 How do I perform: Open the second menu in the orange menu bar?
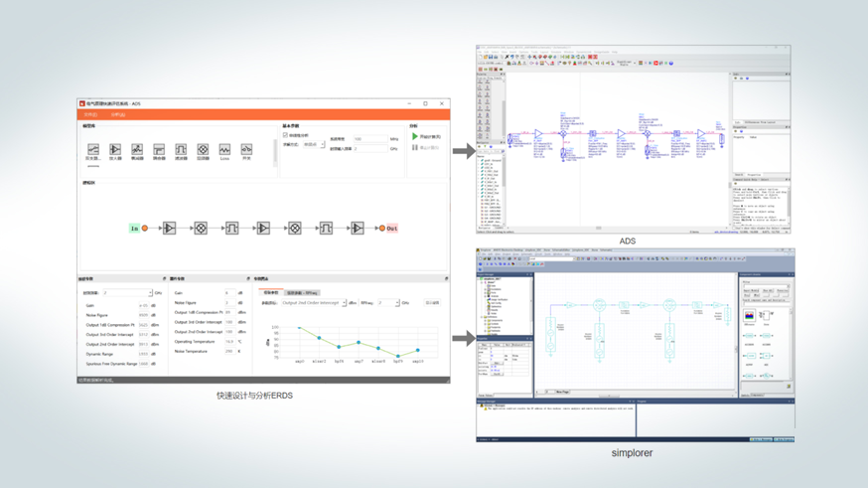coord(117,114)
